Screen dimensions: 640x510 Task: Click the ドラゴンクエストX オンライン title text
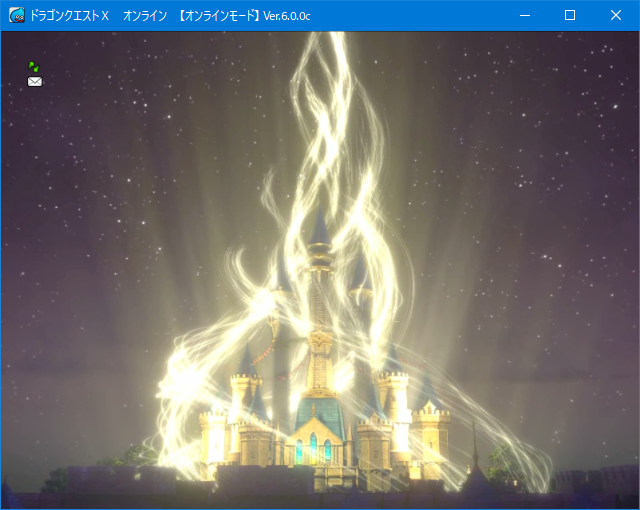coord(98,16)
